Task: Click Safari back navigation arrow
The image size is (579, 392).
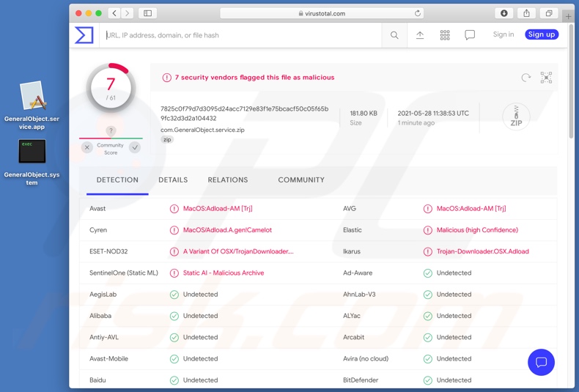Action: point(114,13)
